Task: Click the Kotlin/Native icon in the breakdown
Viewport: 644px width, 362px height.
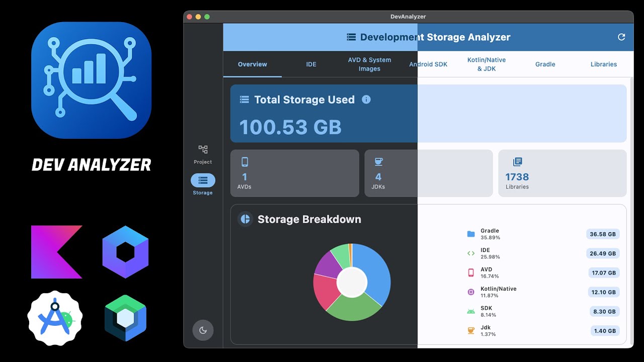Action: click(x=470, y=292)
